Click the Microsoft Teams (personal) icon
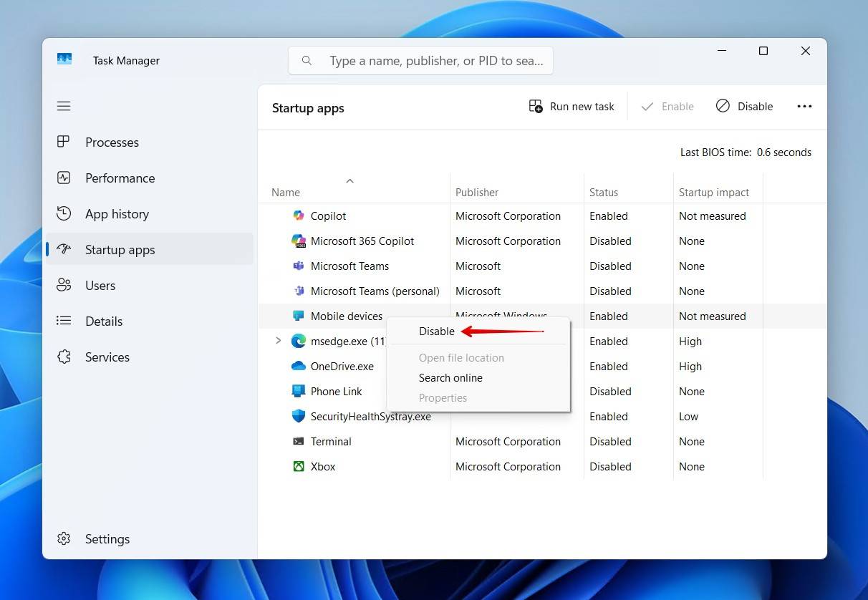 [299, 291]
